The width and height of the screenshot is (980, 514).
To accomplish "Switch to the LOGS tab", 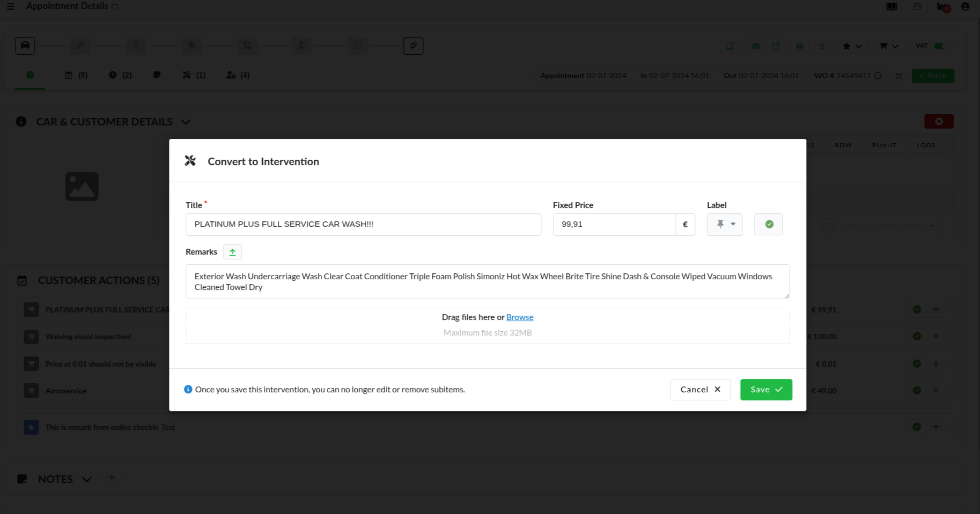I will point(925,145).
